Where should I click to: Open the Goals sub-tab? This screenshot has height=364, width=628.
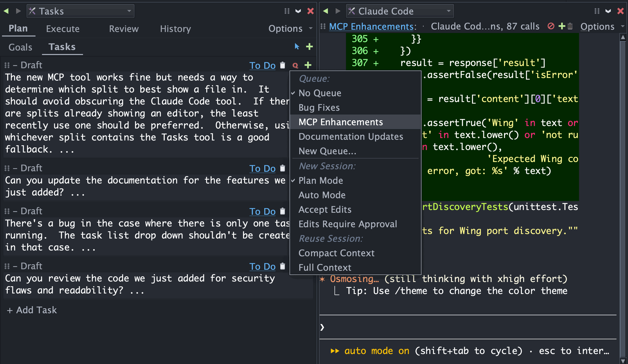[x=20, y=47]
